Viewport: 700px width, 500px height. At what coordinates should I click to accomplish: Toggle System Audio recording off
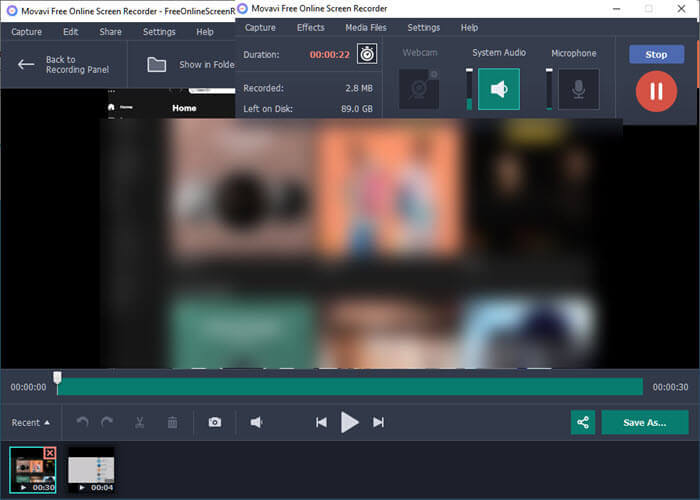click(498, 89)
